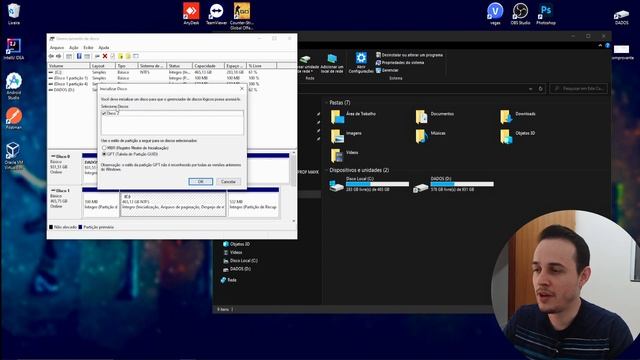Open the Oracle VM VirtualBox desktop icon
The width and height of the screenshot is (640, 360).
pyautogui.click(x=13, y=156)
